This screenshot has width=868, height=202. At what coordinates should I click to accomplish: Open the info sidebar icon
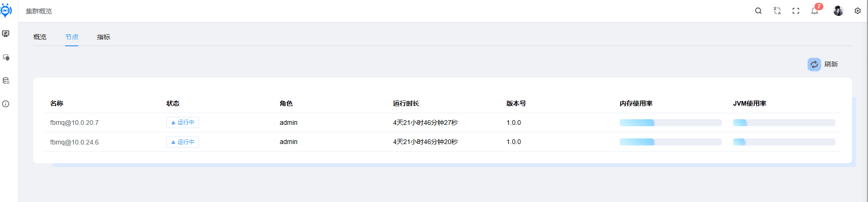pos(6,104)
